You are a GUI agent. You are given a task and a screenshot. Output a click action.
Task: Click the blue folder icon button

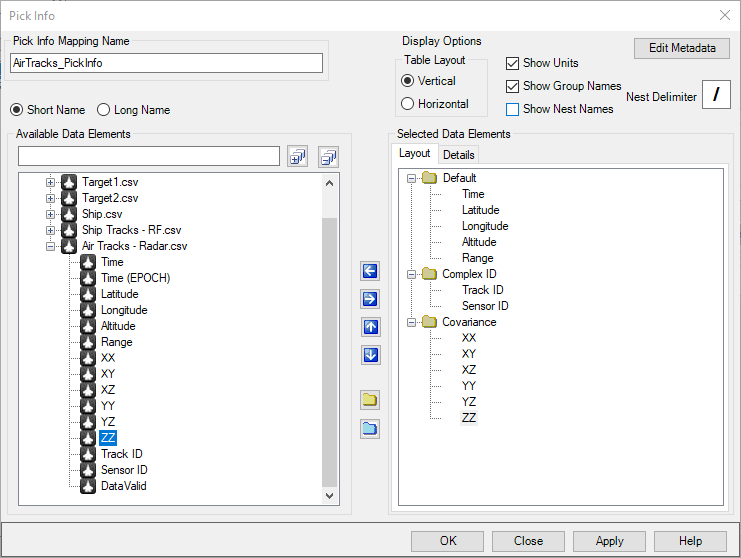point(370,429)
